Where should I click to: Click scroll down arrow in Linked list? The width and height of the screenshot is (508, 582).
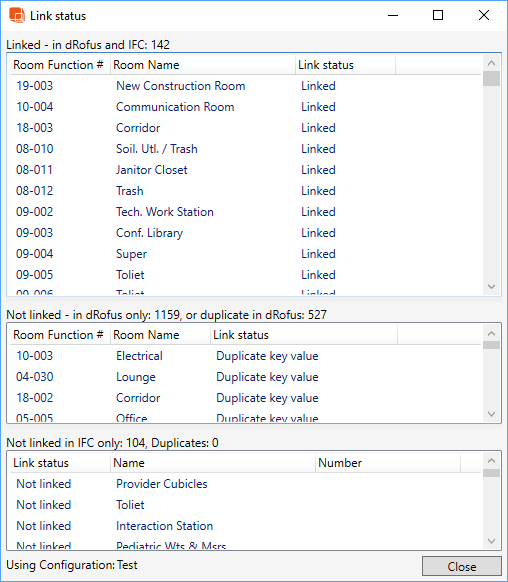click(x=491, y=287)
